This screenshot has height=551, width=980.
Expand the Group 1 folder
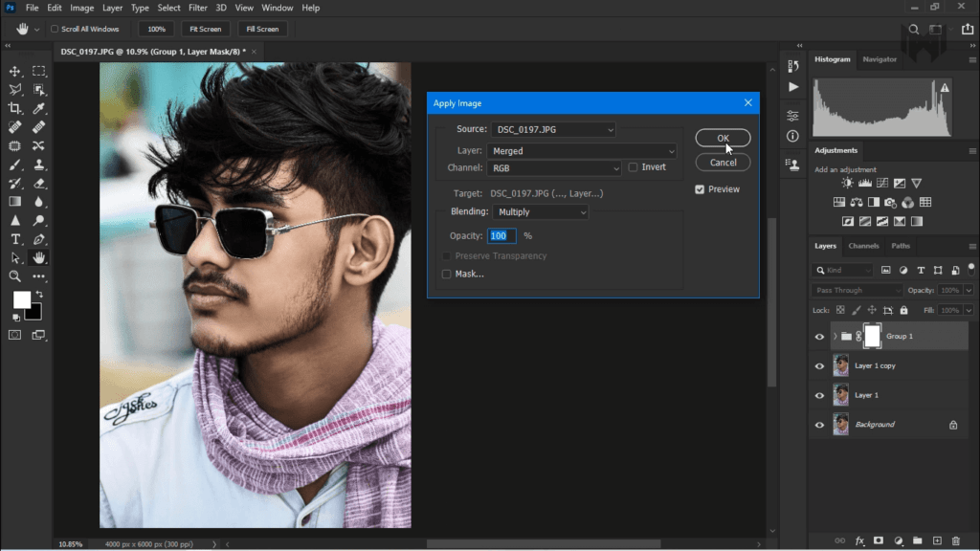point(835,337)
